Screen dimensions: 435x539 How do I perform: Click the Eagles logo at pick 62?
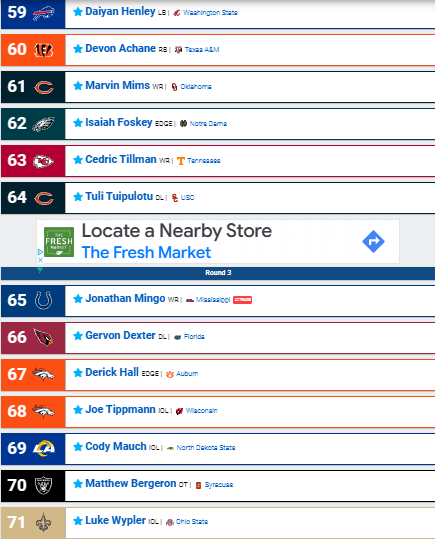point(43,124)
